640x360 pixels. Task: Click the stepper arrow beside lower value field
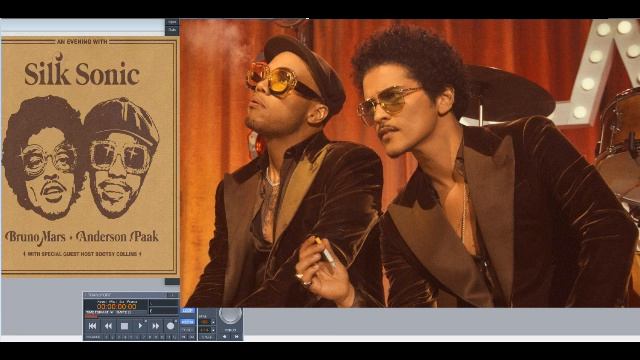[213, 330]
